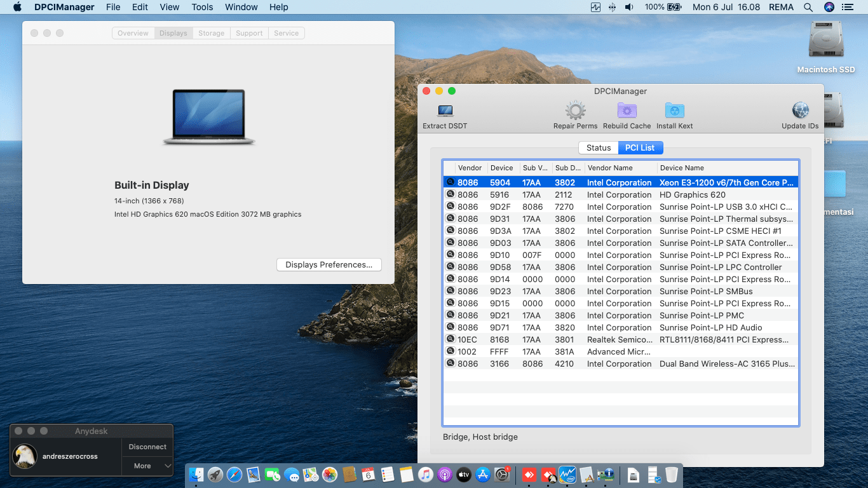This screenshot has height=488, width=868.
Task: Click the lookup icon on the HD Graphics 620 row
Action: click(x=451, y=194)
